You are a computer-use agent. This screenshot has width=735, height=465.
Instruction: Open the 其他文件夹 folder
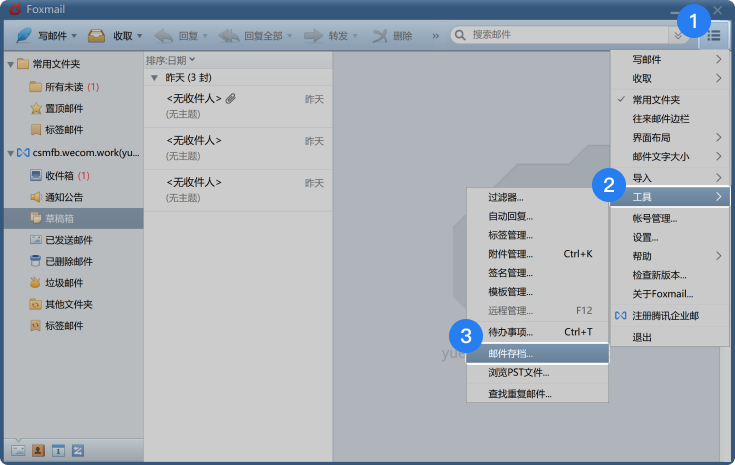[61, 305]
